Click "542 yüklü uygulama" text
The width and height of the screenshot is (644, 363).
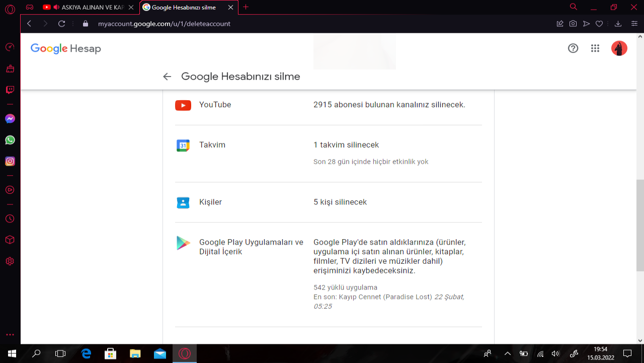[x=345, y=287]
